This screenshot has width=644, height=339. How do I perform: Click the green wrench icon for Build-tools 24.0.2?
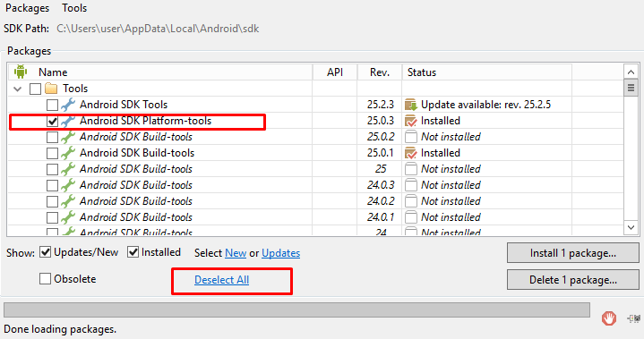coord(68,201)
